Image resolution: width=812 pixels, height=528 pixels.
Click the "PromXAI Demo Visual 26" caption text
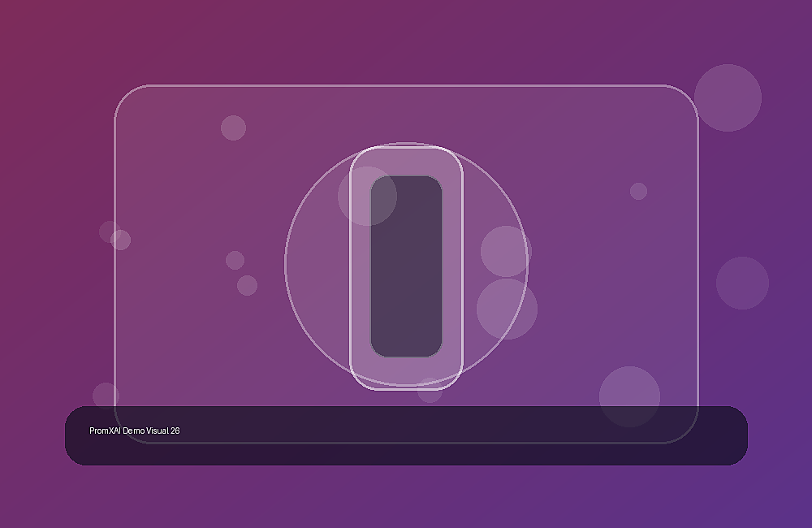pyautogui.click(x=135, y=431)
